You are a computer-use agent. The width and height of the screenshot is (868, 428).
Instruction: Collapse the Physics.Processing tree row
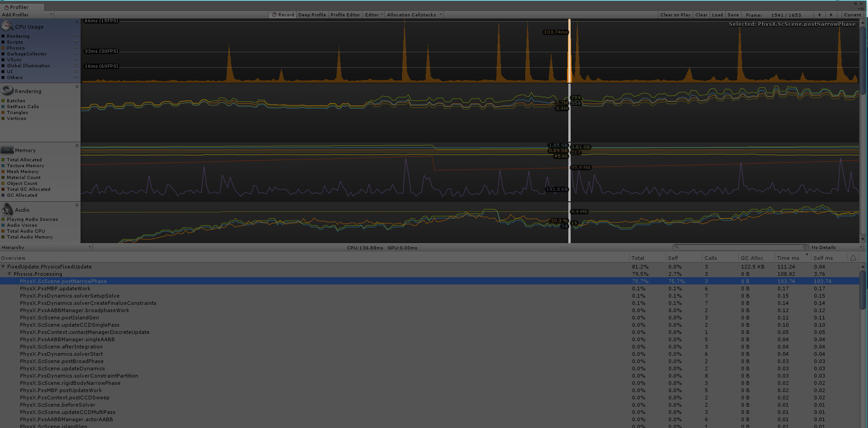(x=10, y=274)
